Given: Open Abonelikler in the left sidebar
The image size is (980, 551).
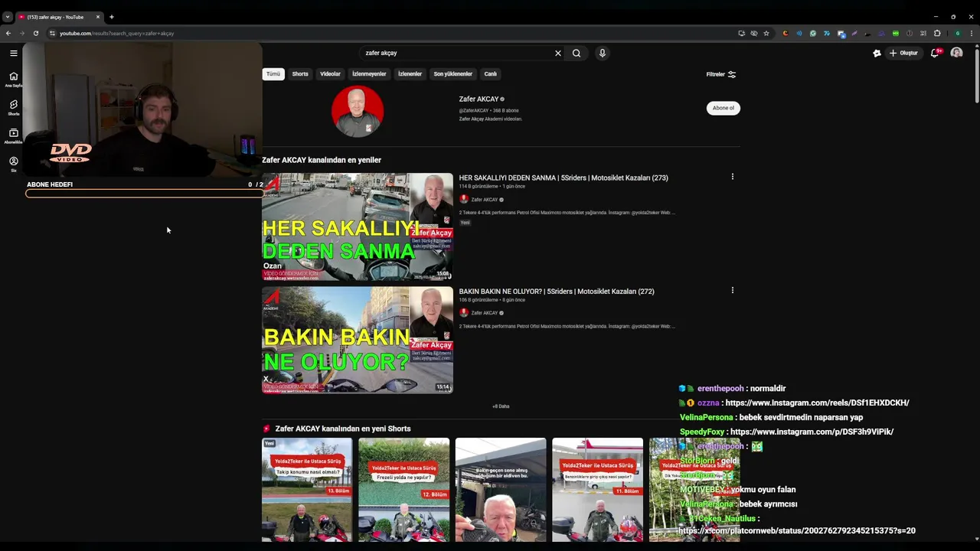Looking at the screenshot, I should point(13,136).
